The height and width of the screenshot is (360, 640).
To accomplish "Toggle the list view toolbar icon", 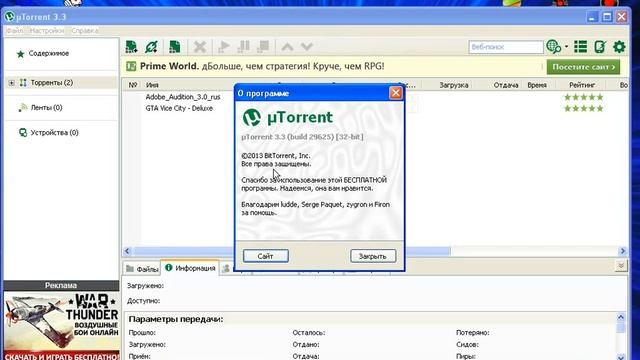I will 580,47.
